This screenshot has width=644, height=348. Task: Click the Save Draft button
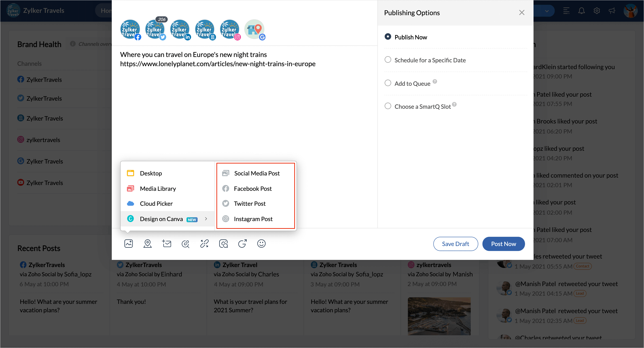[455, 244]
